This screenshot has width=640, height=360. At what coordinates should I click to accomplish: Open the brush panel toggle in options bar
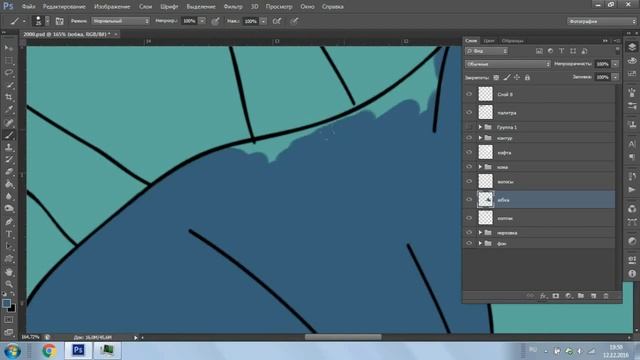point(60,21)
